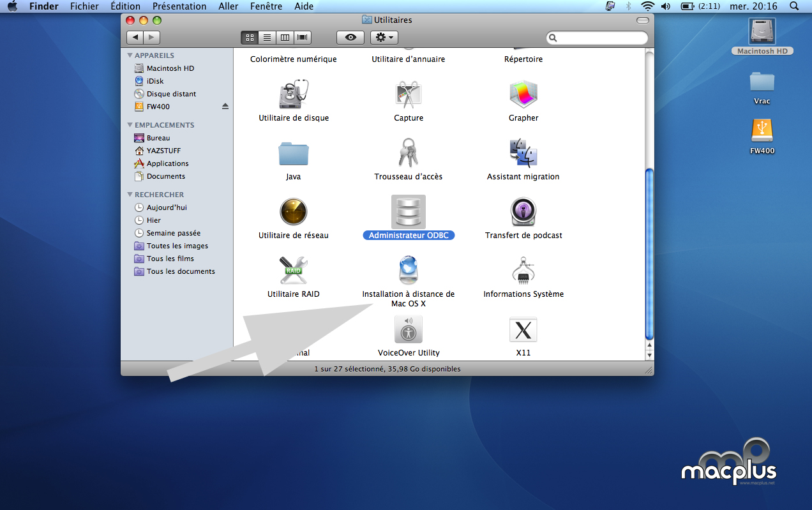This screenshot has width=812, height=510.
Task: Open the Fenêtre menu
Action: tap(266, 6)
